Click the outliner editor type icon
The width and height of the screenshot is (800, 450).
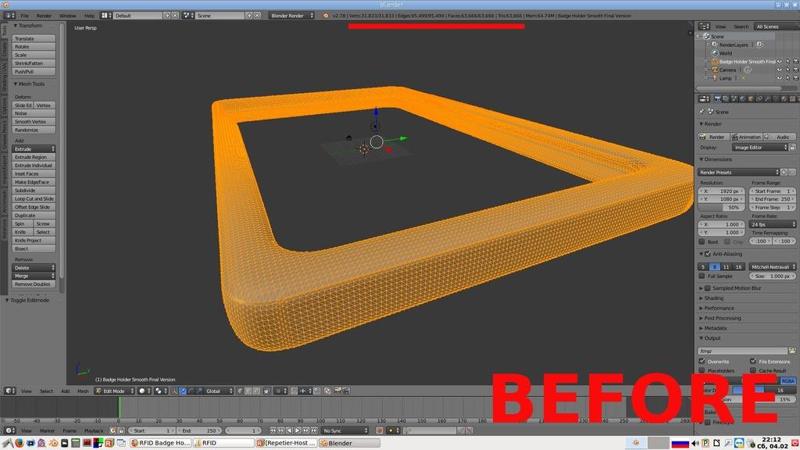point(704,27)
